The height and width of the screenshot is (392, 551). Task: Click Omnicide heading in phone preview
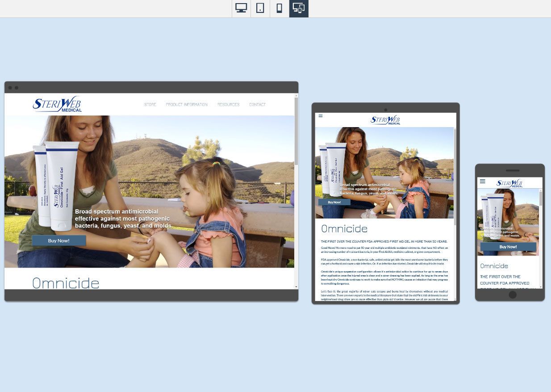[494, 266]
